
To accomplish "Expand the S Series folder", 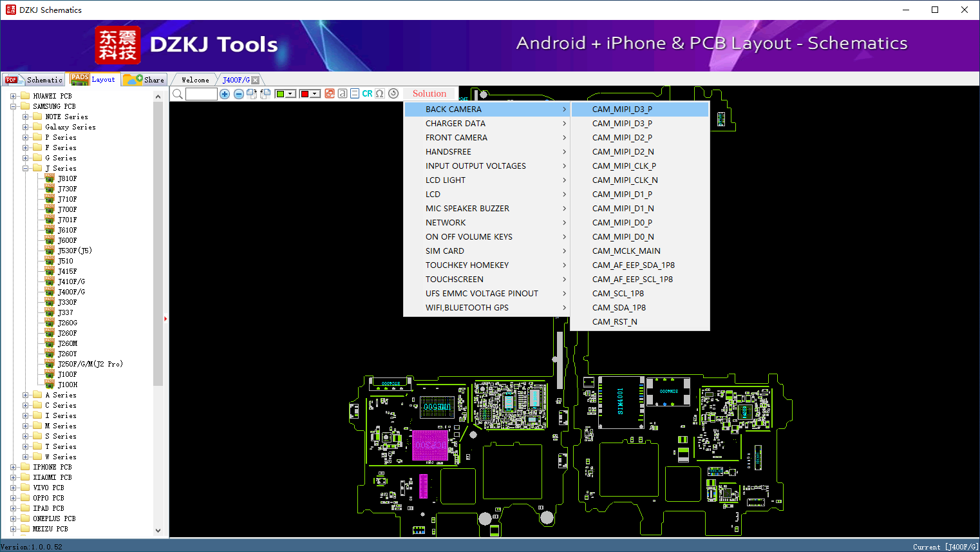I will 26,436.
